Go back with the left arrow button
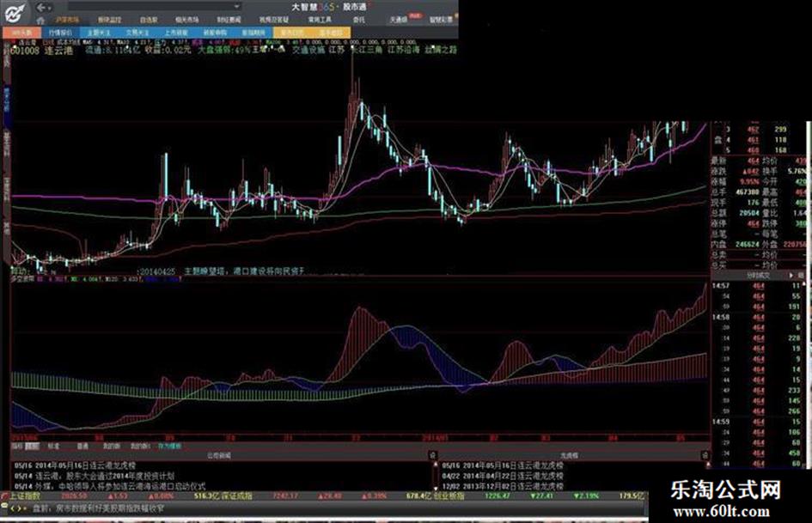Screen dimensions: 812x523 pyautogui.click(x=41, y=8)
